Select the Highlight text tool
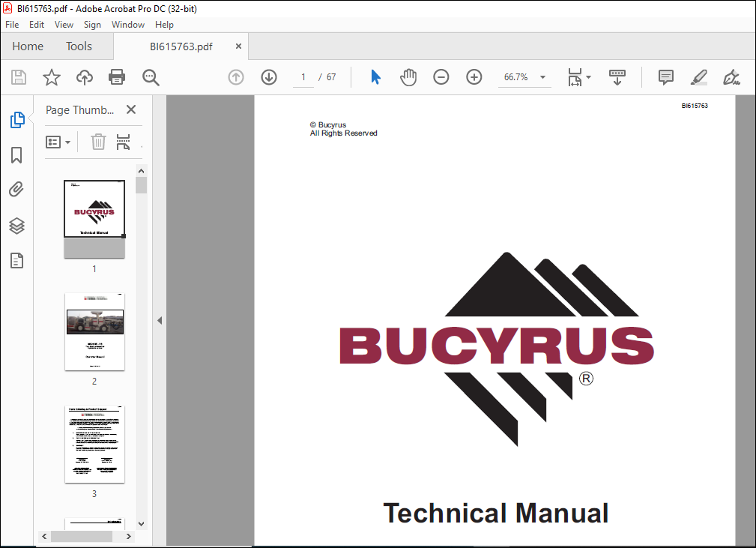756x548 pixels. coord(698,77)
